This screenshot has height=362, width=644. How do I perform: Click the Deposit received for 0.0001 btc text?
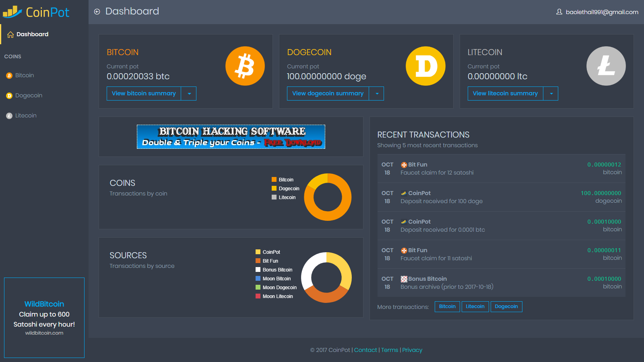(443, 230)
